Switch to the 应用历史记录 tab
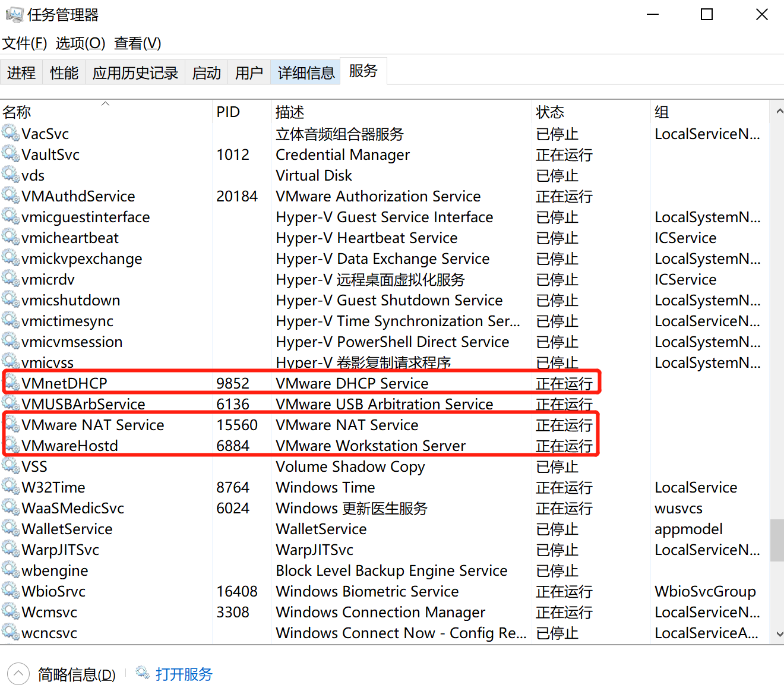This screenshot has height=694, width=784. [x=135, y=72]
